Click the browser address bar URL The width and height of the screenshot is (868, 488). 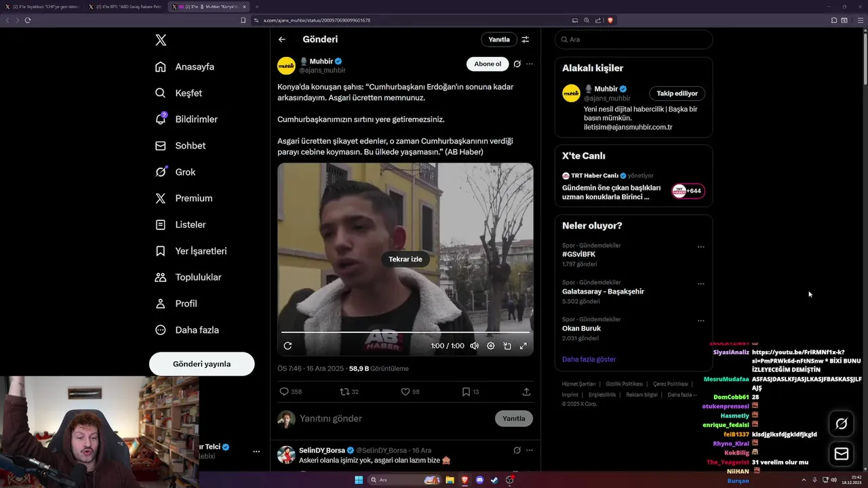tap(317, 20)
